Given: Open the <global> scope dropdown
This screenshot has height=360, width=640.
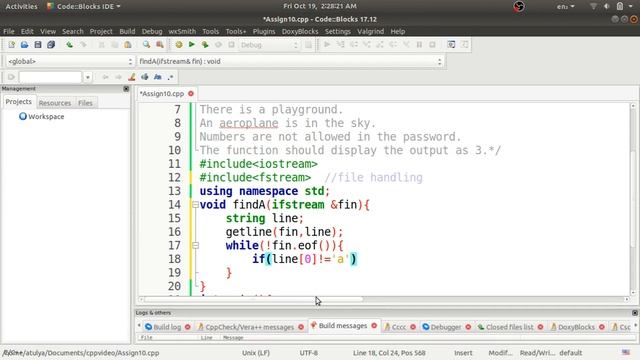Looking at the screenshot, I should (70, 61).
